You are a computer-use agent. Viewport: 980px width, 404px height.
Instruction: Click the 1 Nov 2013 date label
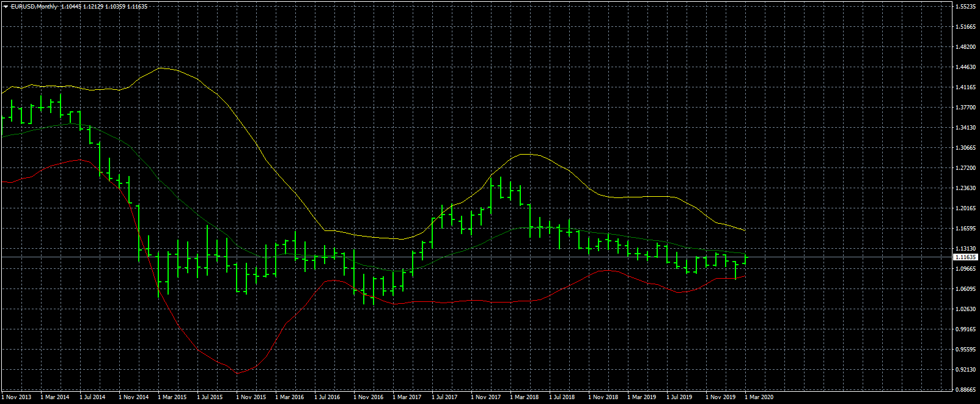pyautogui.click(x=16, y=397)
